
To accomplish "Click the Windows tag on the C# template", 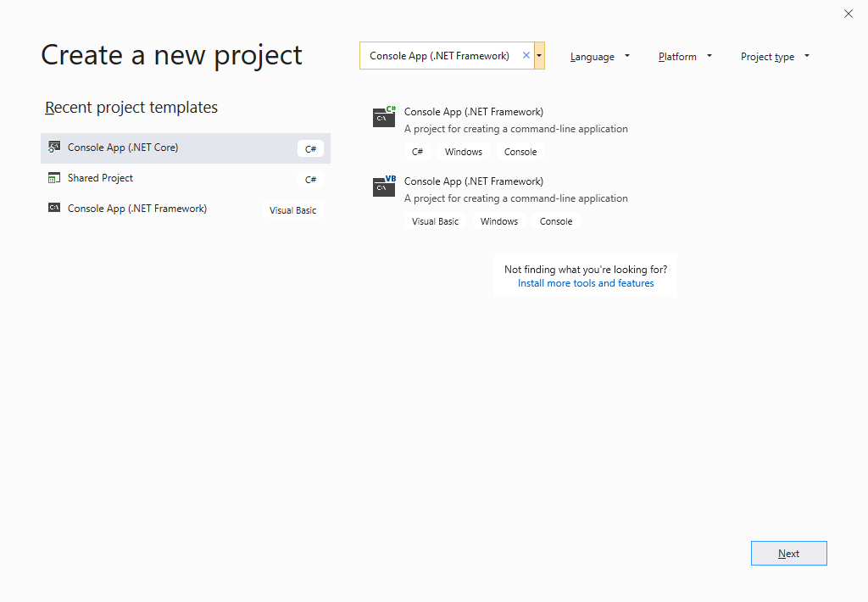I will 463,151.
